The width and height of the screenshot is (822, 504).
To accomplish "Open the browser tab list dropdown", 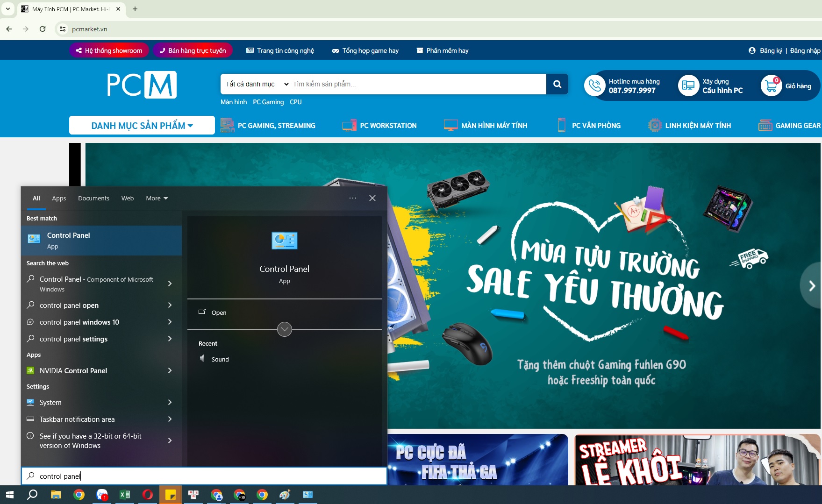I will click(x=8, y=9).
